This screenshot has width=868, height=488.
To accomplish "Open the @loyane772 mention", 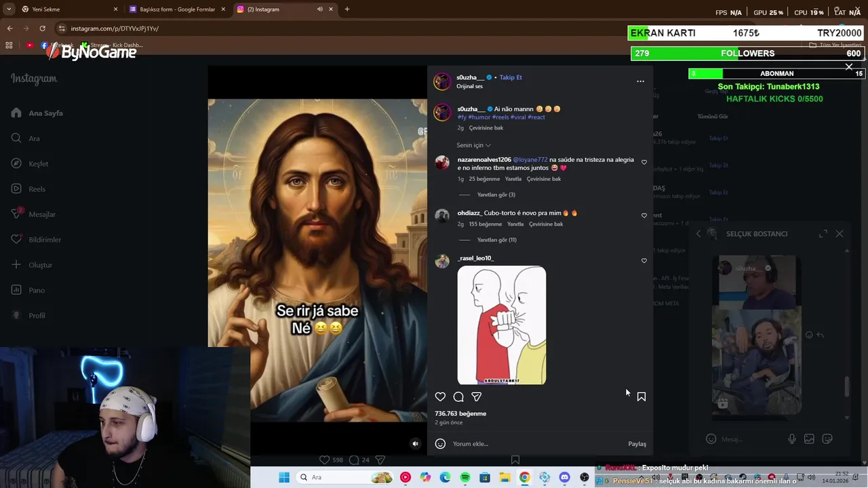I will [530, 160].
